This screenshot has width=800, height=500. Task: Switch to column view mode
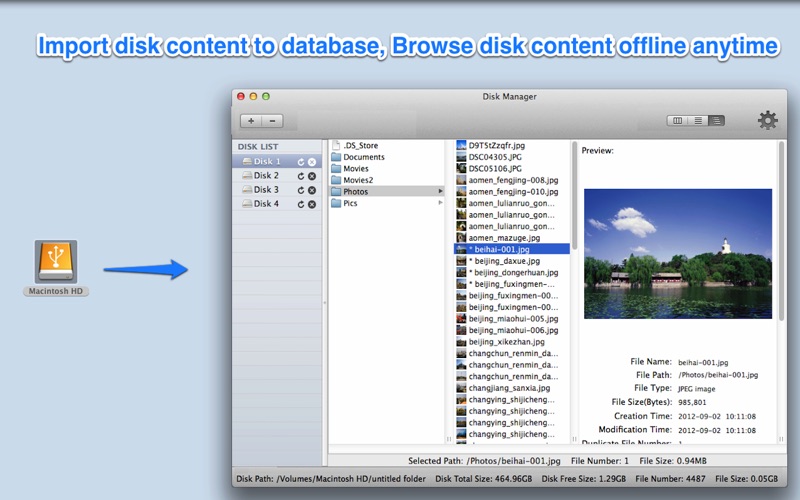pos(677,120)
